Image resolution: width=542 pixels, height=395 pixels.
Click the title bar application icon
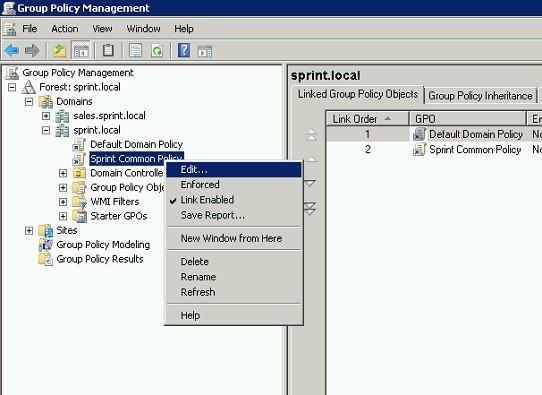9,8
